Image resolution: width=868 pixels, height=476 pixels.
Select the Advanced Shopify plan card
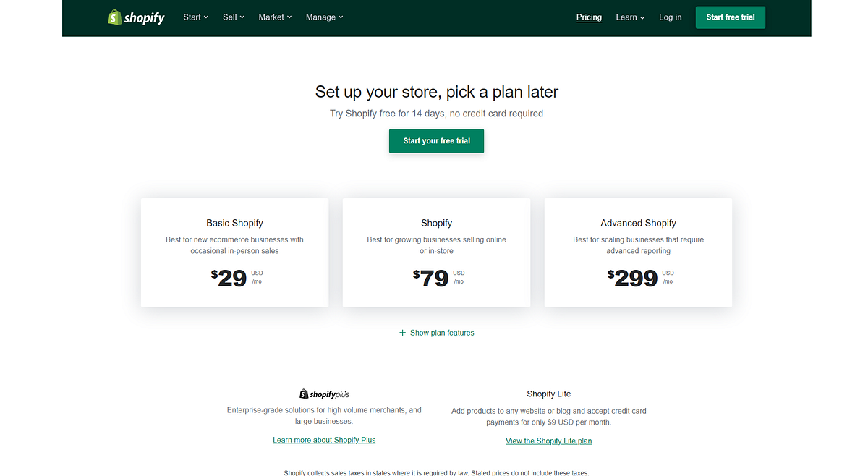638,252
